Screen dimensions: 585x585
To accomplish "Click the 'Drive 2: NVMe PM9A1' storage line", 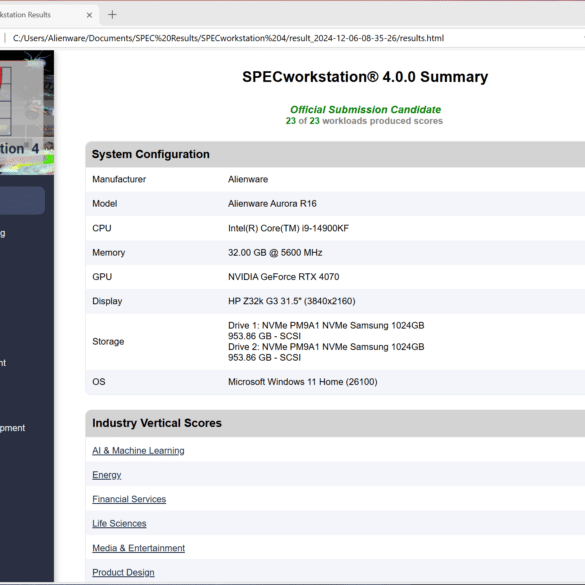I will (x=326, y=347).
